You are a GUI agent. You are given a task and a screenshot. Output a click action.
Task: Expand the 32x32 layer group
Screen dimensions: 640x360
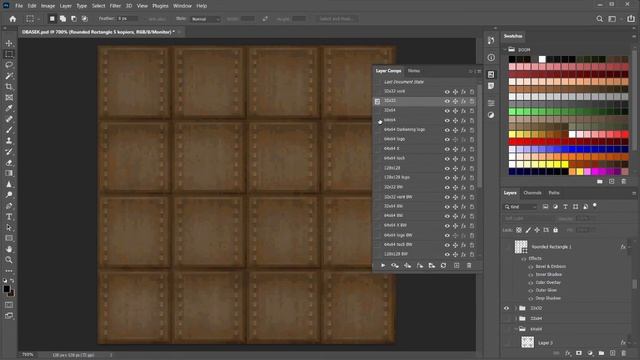[516, 309]
